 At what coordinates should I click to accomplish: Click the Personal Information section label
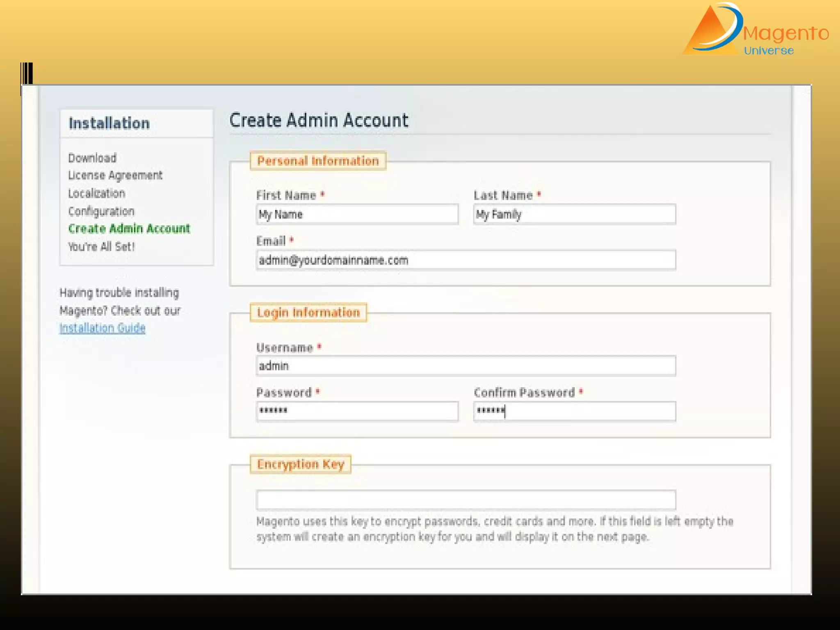[x=318, y=161]
